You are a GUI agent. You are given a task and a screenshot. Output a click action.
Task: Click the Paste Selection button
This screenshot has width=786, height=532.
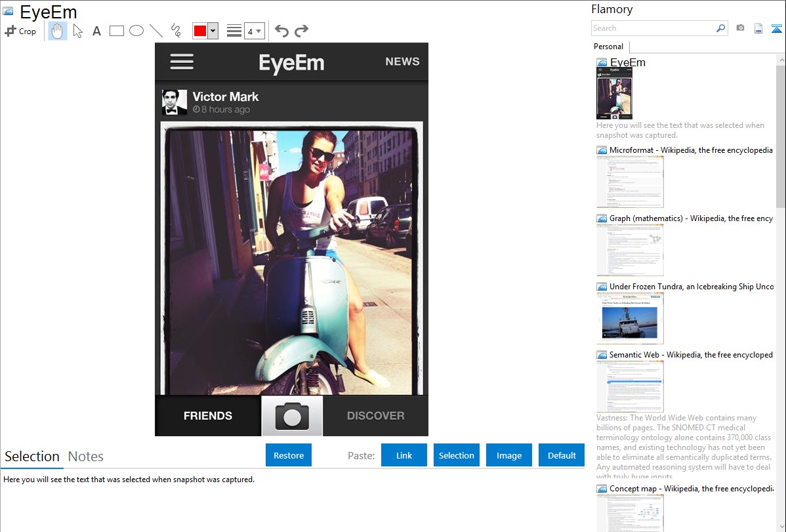[x=456, y=455]
